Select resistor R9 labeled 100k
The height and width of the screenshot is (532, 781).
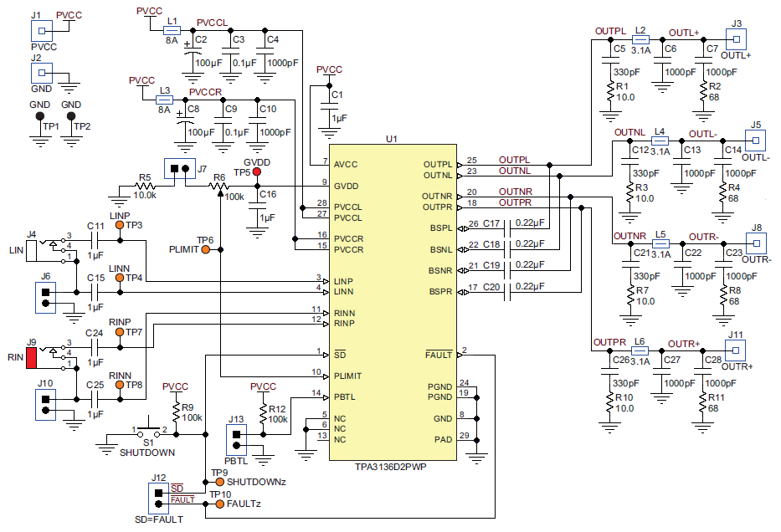175,408
